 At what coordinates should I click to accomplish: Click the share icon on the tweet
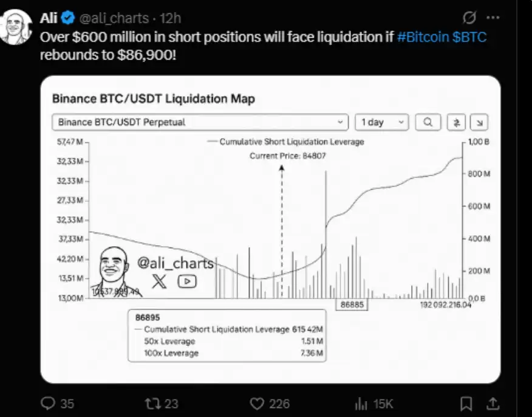(493, 402)
